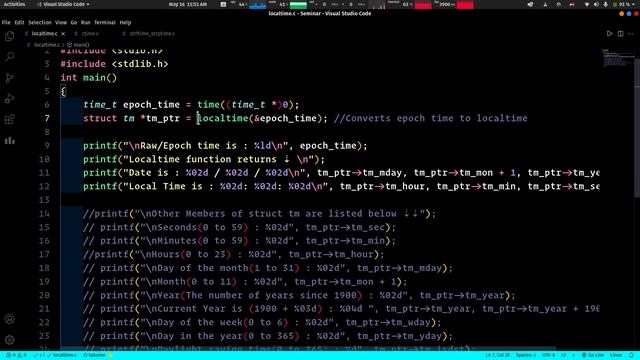Click the horizontal scrollbar at editor bottom
Screen dimensions: 640x360
[309, 349]
